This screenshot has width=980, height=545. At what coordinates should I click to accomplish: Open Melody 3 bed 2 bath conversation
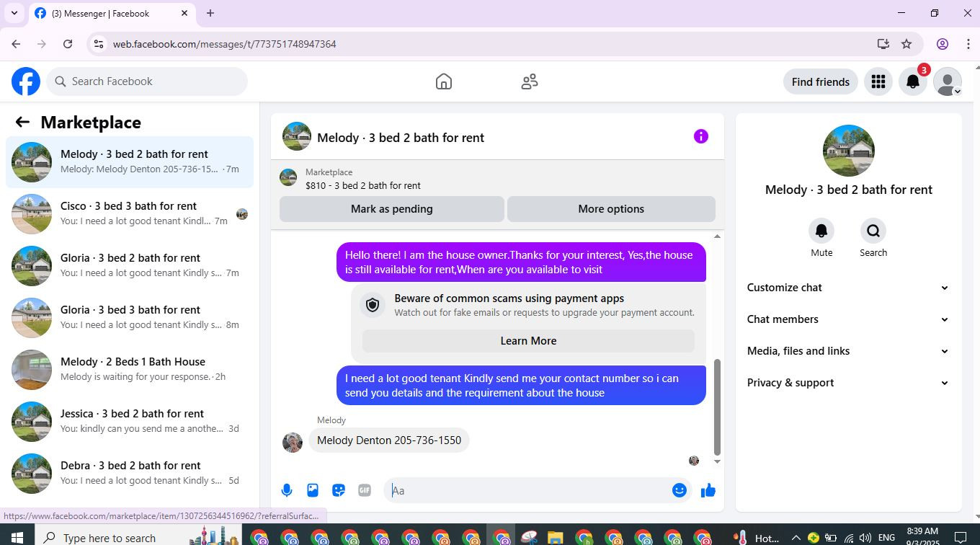130,161
